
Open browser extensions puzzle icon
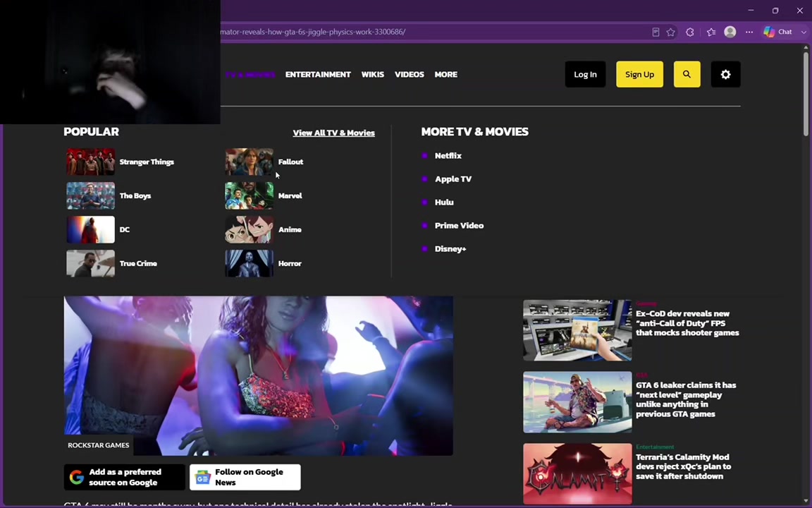coord(690,32)
